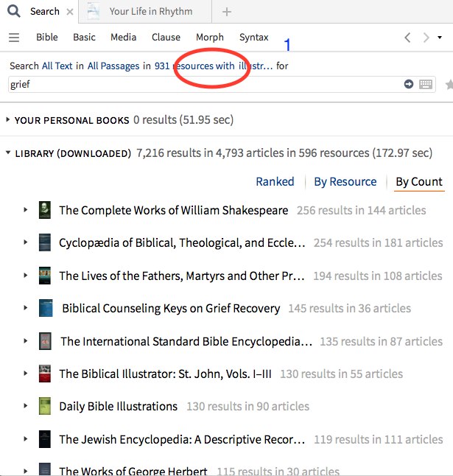Open The Complete Works of William Shakespeare
Image resolution: width=453 pixels, height=476 pixels.
point(174,210)
